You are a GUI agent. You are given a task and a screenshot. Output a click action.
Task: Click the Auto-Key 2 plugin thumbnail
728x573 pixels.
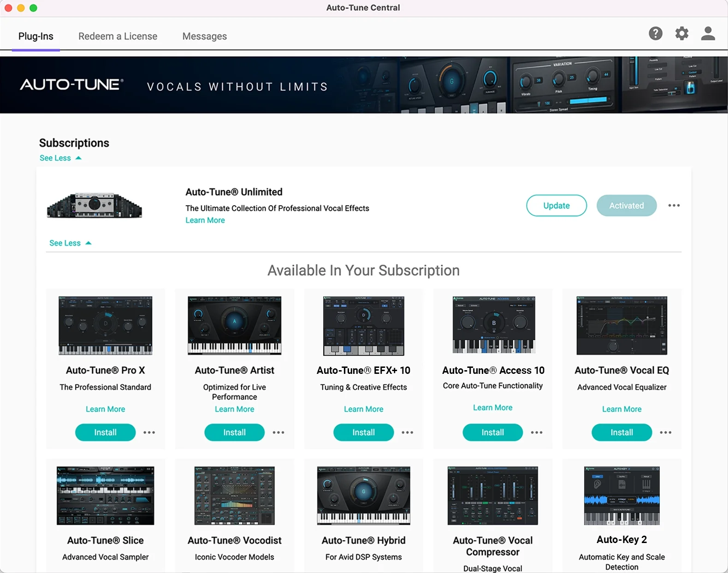[621, 496]
